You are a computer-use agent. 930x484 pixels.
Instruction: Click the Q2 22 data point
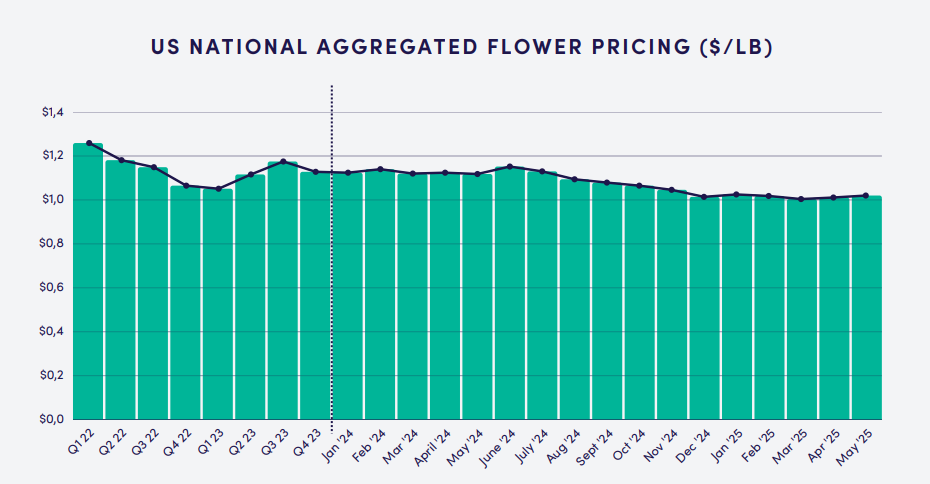121,160
